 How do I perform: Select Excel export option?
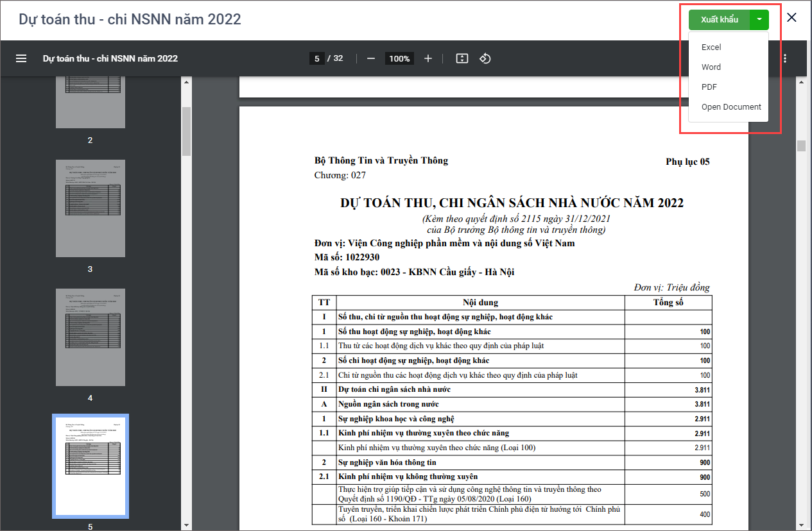pyautogui.click(x=711, y=47)
